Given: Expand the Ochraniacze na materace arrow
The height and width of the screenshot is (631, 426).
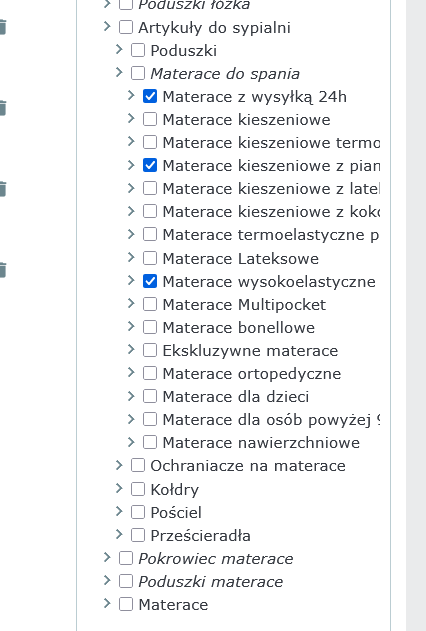Looking at the screenshot, I should (119, 465).
